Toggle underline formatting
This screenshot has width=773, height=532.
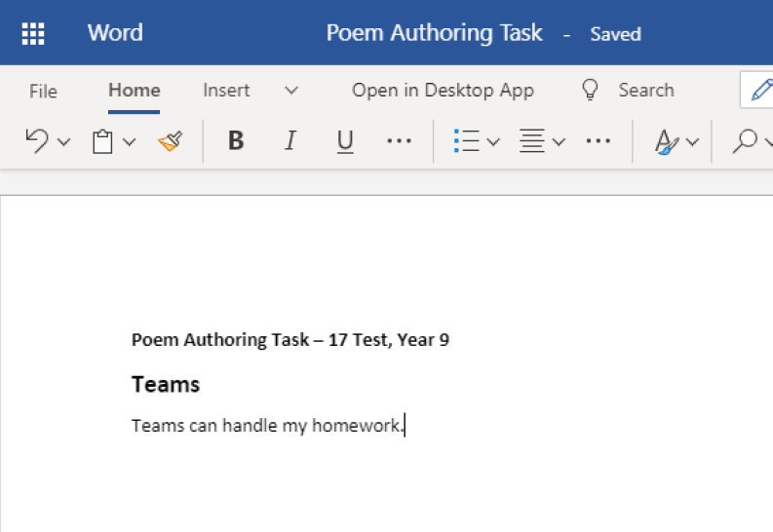click(345, 141)
